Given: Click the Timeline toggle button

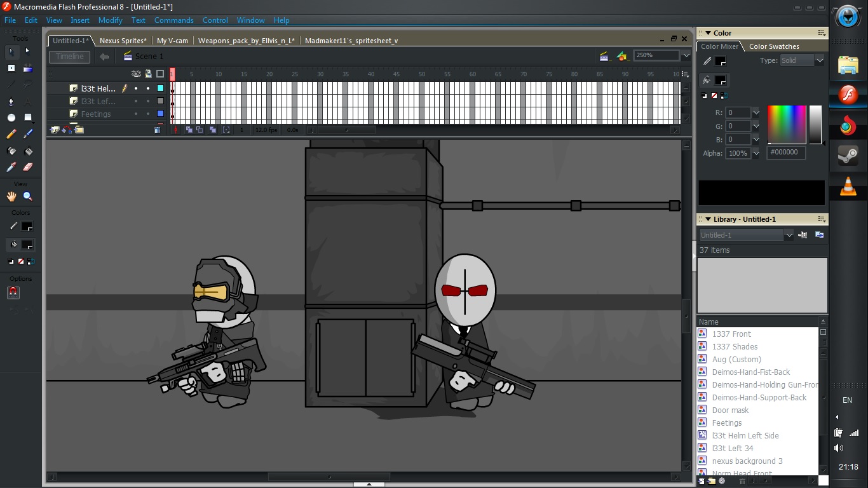Looking at the screenshot, I should point(70,57).
